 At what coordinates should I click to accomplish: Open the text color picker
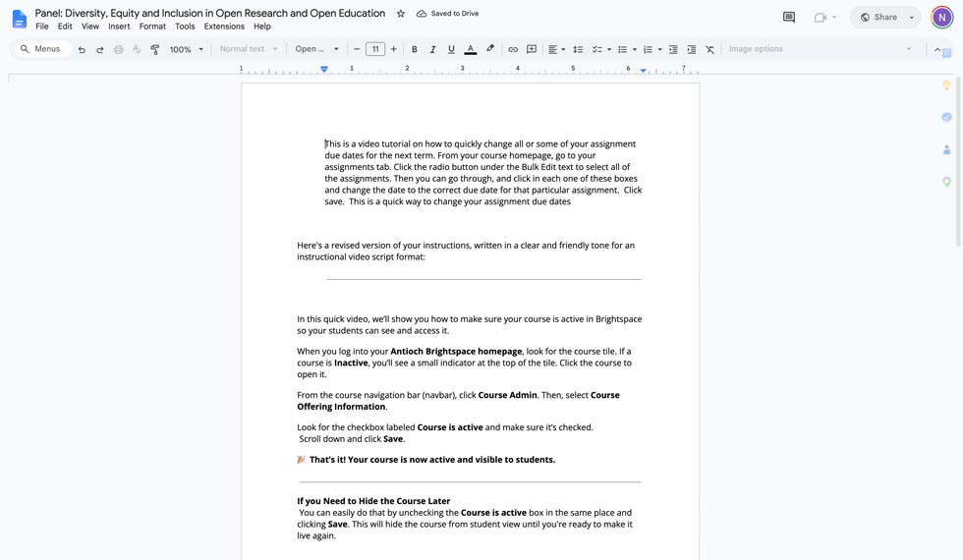click(x=471, y=49)
